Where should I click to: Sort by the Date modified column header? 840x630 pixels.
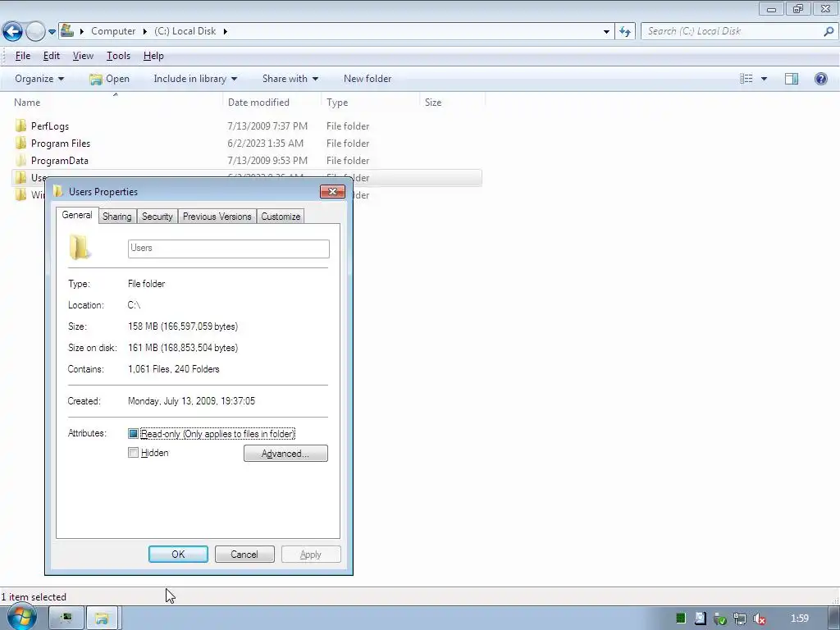[258, 103]
